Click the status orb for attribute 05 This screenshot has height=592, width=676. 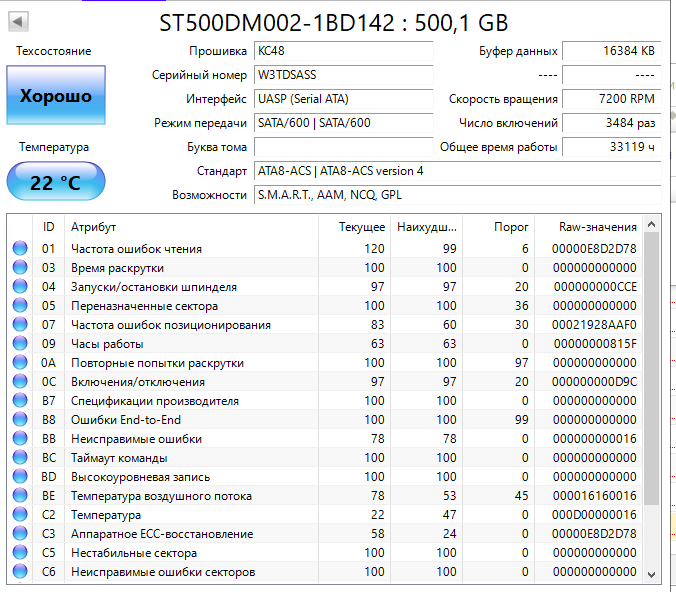[x=20, y=305]
